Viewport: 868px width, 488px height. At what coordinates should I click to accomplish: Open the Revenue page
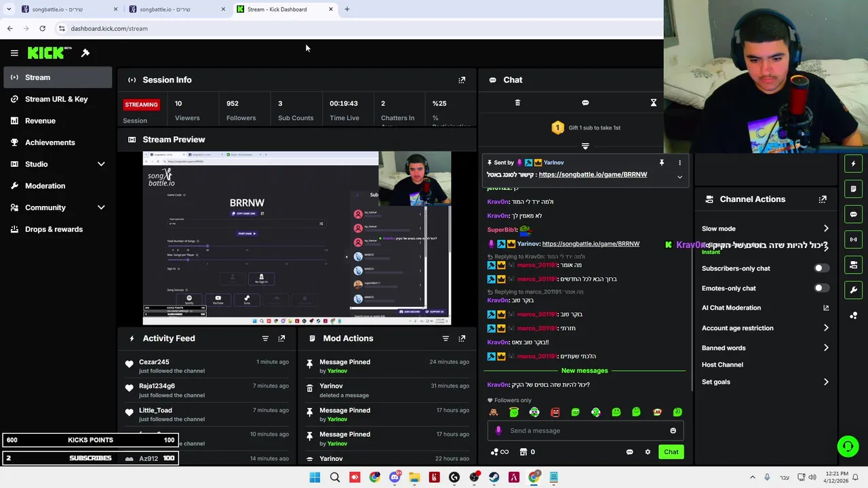[58, 121]
